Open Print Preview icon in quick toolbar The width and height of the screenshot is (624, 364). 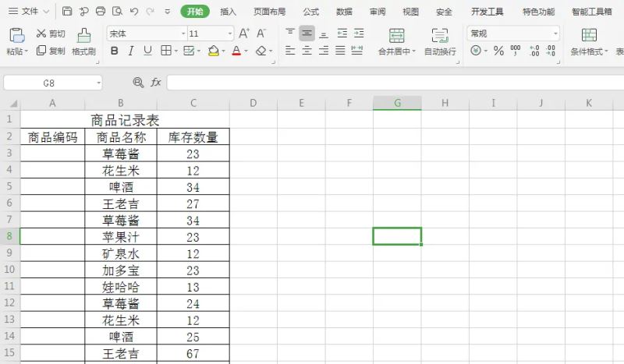coord(118,11)
